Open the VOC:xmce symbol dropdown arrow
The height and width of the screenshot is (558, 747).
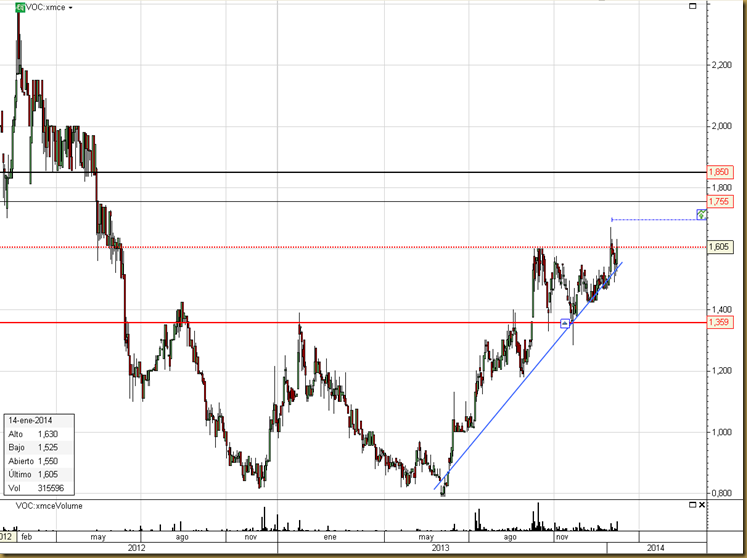coord(71,8)
